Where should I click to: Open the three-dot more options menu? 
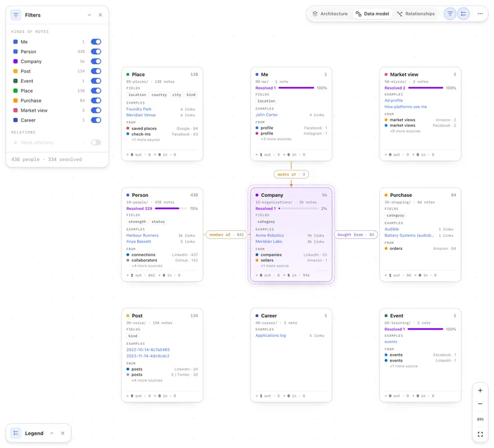(480, 14)
